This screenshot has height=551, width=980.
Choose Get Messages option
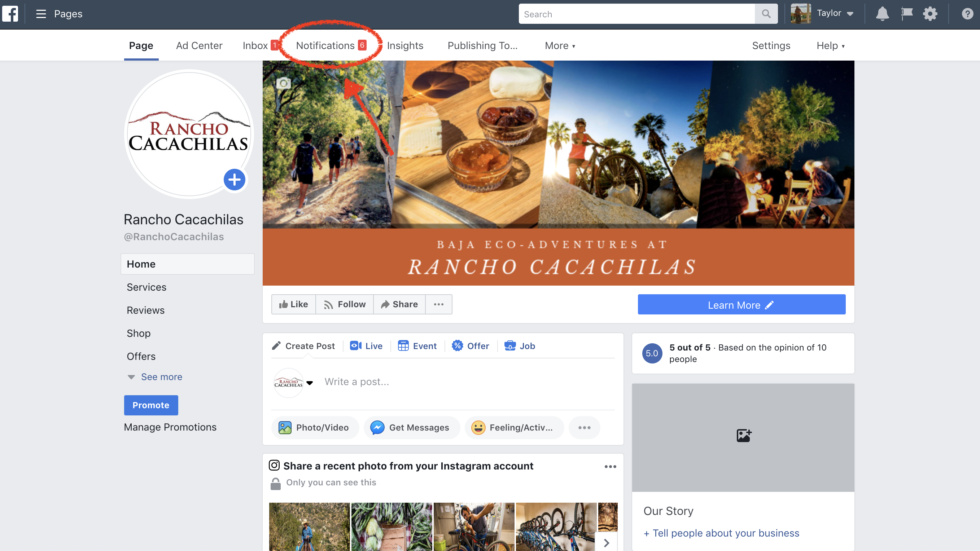pos(411,428)
